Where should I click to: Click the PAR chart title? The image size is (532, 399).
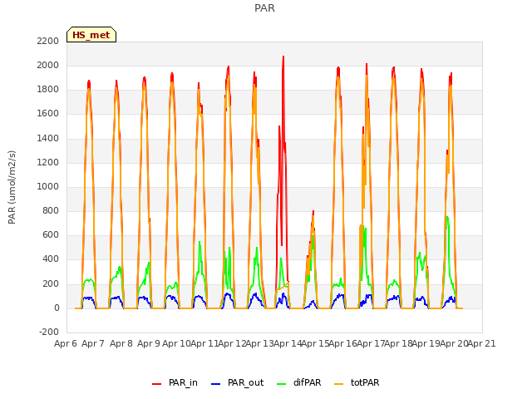pos(264,7)
